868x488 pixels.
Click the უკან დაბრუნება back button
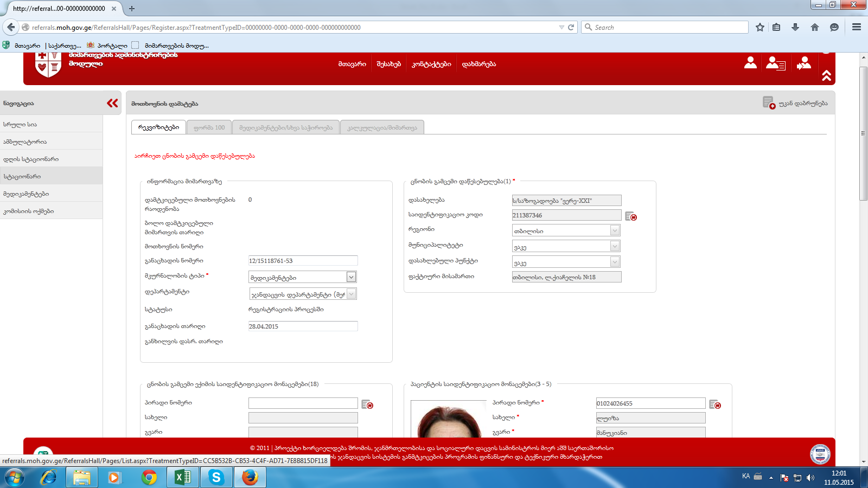[795, 103]
